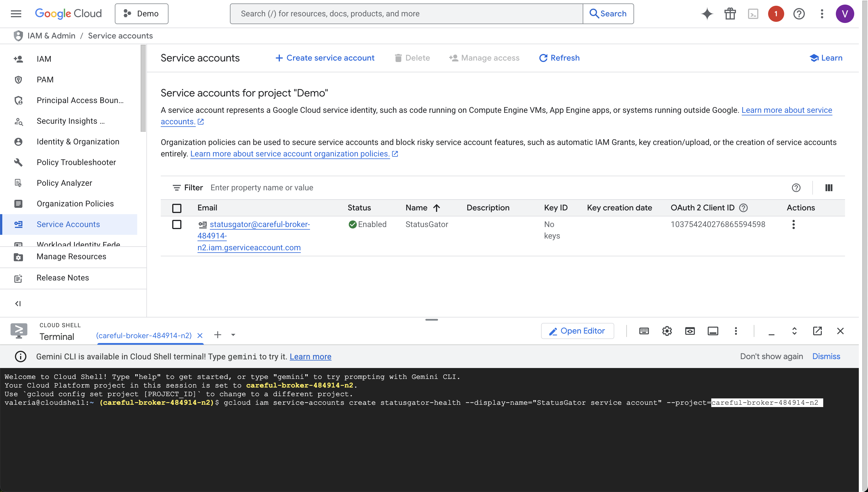The height and width of the screenshot is (492, 868).
Task: Click Create service account button
Action: pyautogui.click(x=325, y=58)
